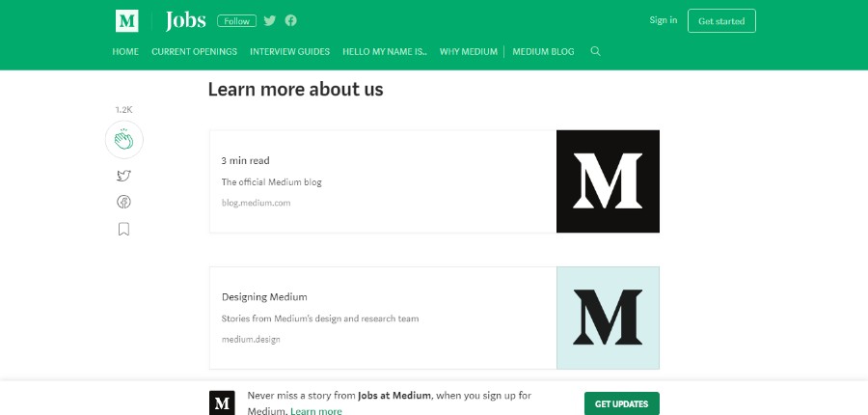
Task: Open MEDIUM BLOG nav item
Action: 543,51
